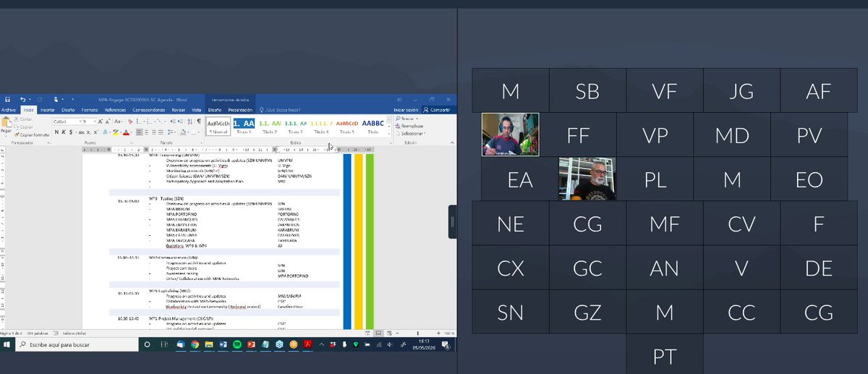Image resolution: width=868 pixels, height=374 pixels.
Task: Open the font size dropdown
Action: click(95, 122)
